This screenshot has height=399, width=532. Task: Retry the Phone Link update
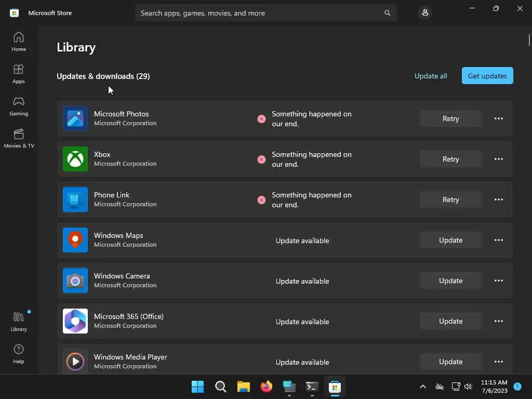pos(450,199)
